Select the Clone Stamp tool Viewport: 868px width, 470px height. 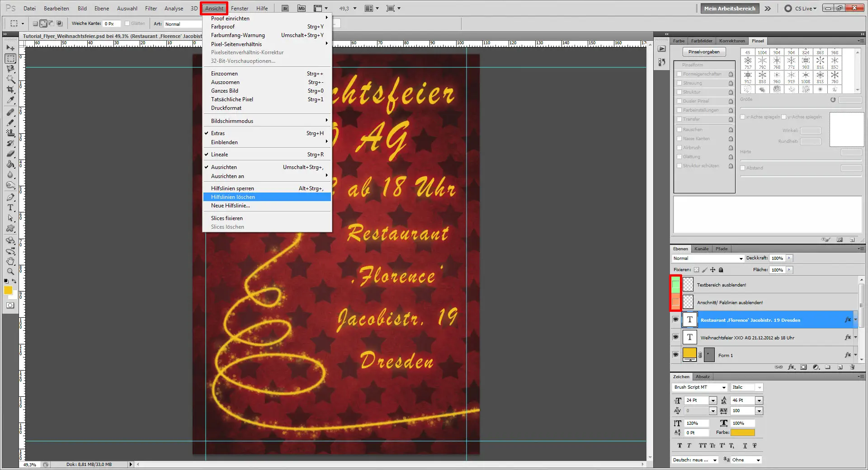(x=10, y=133)
